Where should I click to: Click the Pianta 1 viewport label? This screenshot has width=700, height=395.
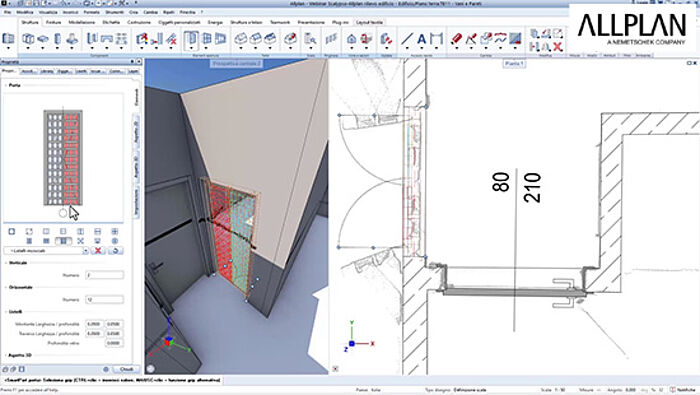pos(514,64)
